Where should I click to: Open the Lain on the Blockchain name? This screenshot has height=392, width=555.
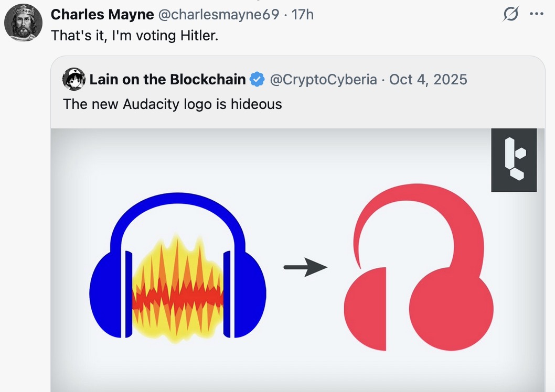click(167, 79)
